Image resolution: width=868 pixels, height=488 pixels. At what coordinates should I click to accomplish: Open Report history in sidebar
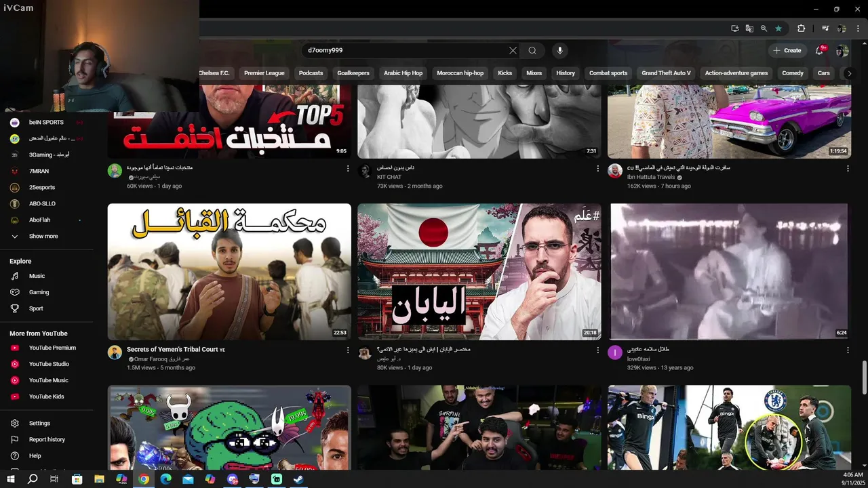pyautogui.click(x=46, y=439)
